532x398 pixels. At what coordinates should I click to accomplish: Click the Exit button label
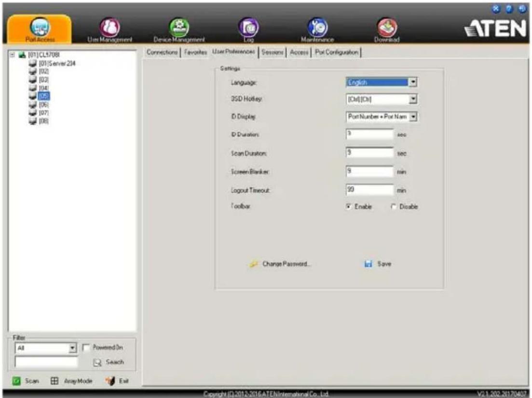[123, 381]
